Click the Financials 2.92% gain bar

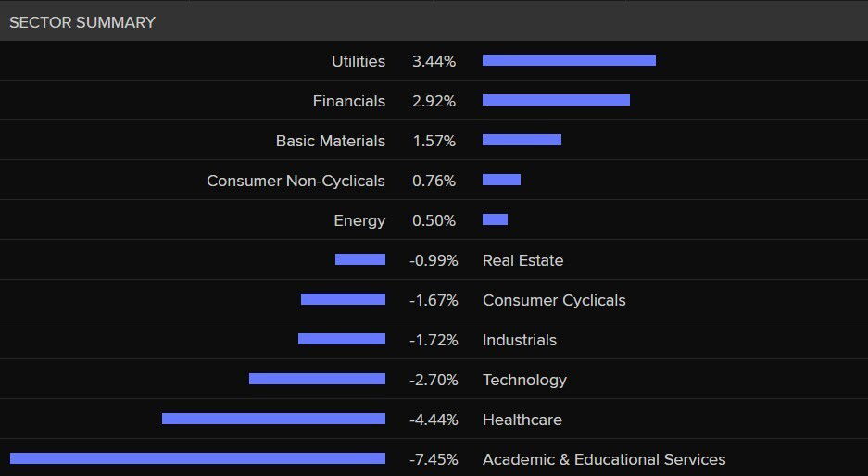(556, 100)
